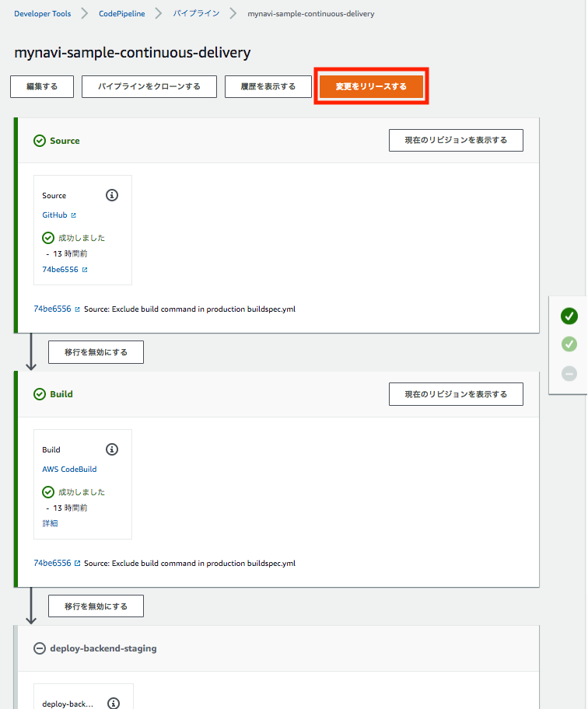
Task: Click 編集する button
Action: (42, 86)
